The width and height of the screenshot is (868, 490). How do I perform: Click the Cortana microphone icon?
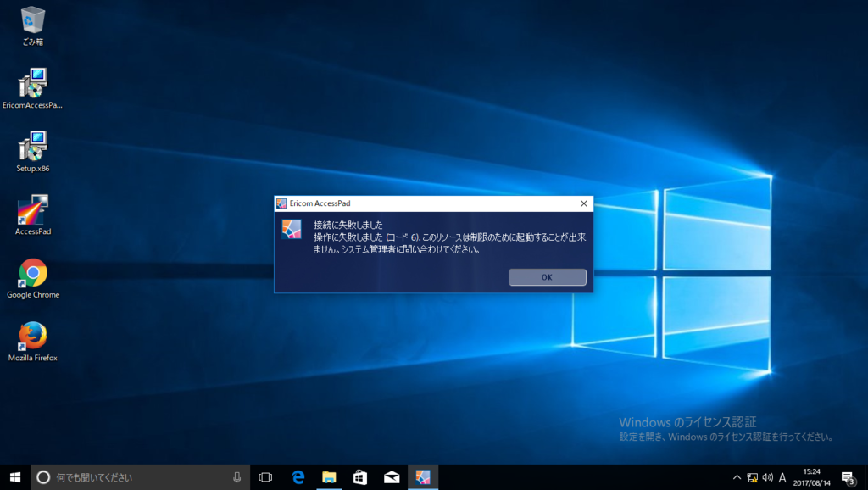point(237,477)
